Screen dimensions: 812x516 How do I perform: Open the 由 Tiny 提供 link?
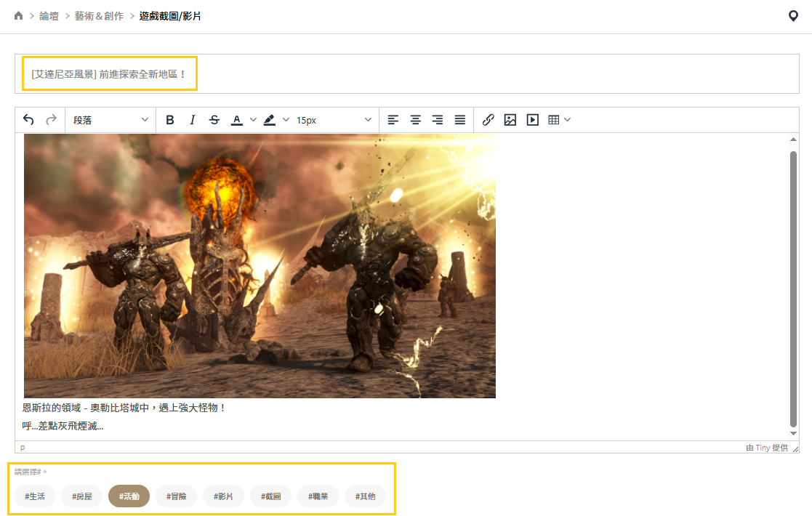tap(767, 448)
